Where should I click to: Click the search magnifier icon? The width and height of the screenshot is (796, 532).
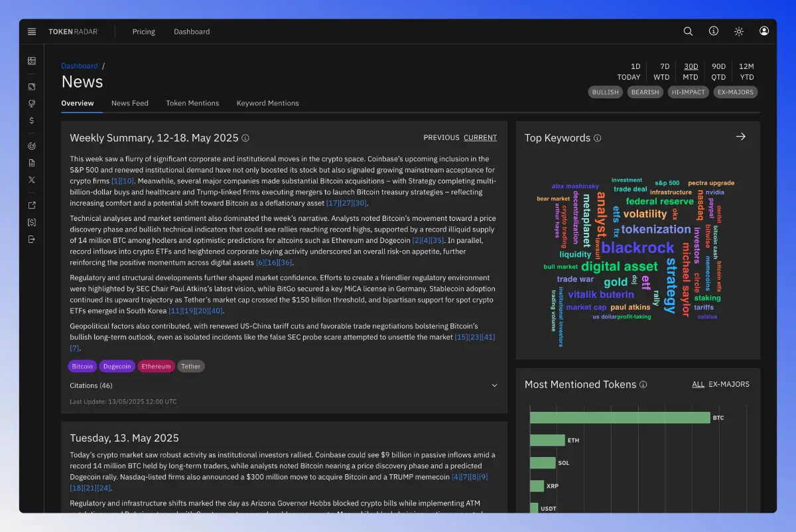688,31
